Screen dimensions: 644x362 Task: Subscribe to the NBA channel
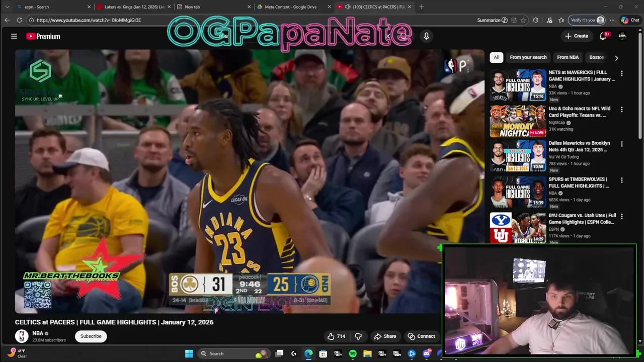[91, 336]
